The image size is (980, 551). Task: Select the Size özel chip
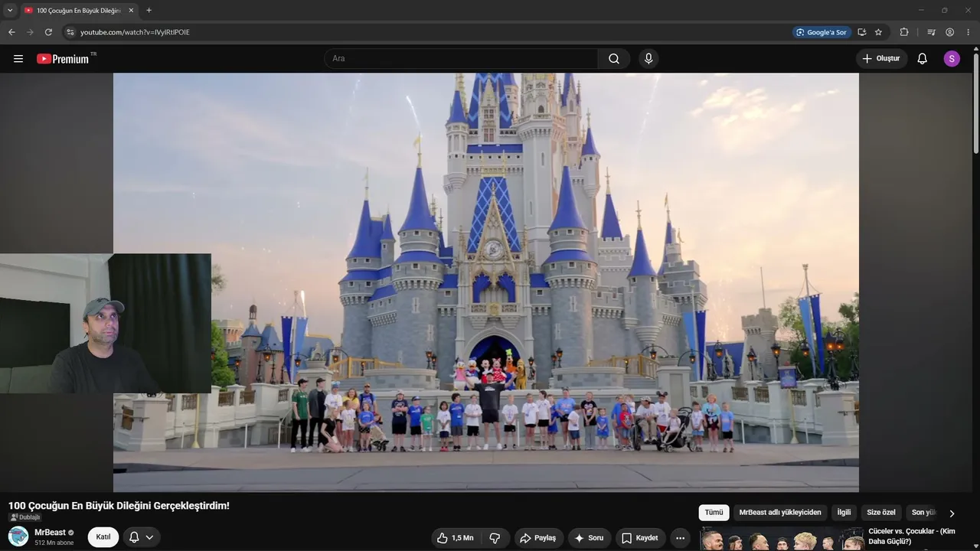[881, 513]
